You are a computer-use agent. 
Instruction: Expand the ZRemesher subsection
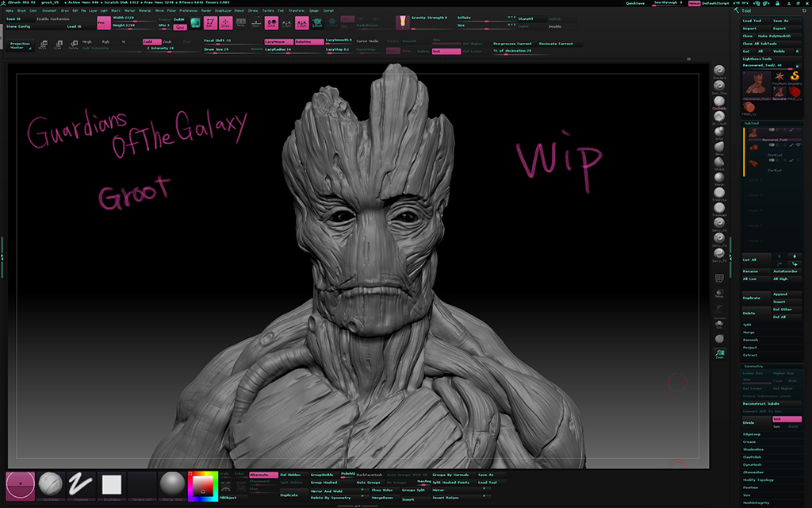point(753,472)
